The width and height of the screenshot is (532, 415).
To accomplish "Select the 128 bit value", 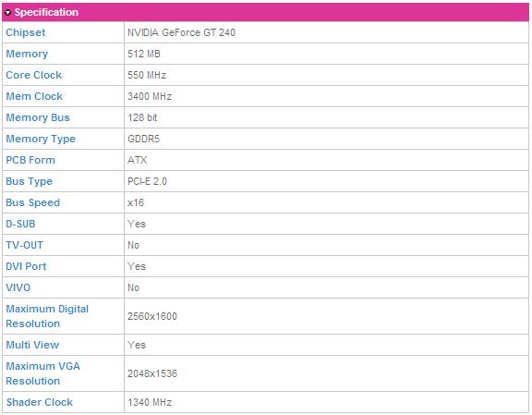I will coord(142,117).
